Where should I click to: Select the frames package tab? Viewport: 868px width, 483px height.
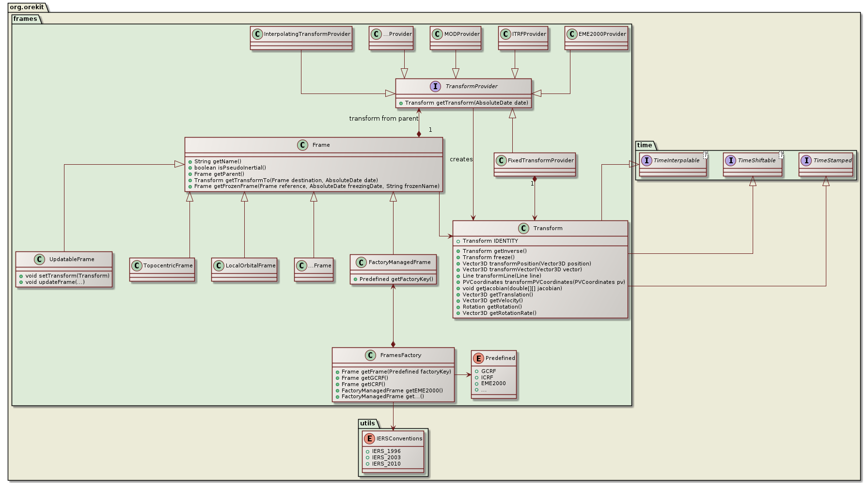(x=25, y=19)
